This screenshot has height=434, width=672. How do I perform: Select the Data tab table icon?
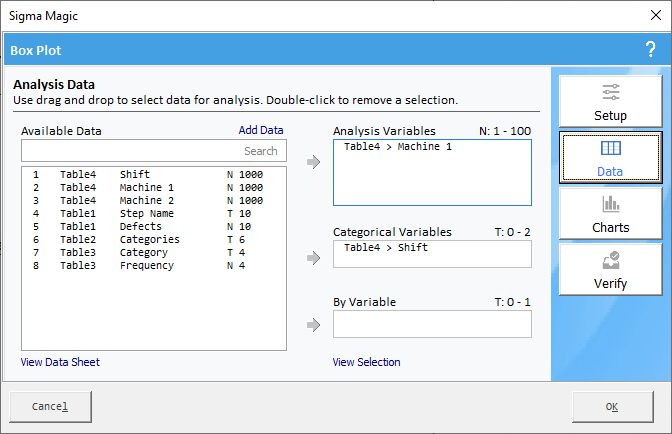[x=610, y=158]
